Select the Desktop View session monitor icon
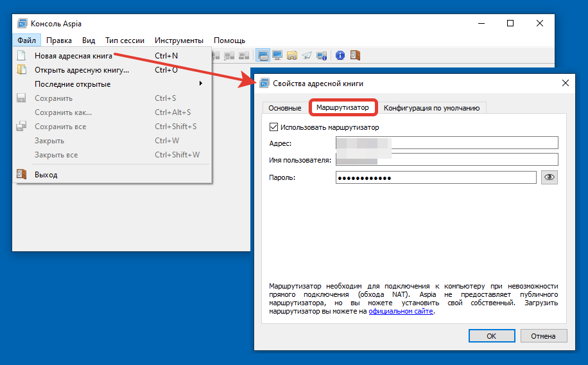 coord(277,56)
